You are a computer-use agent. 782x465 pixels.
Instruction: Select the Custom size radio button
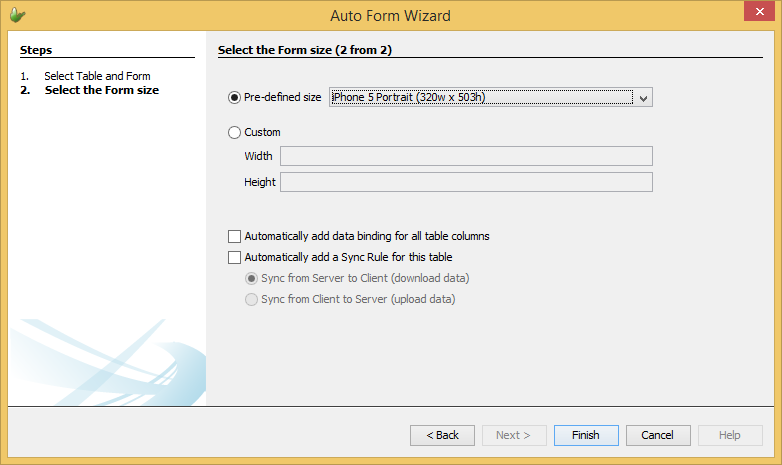[x=235, y=132]
